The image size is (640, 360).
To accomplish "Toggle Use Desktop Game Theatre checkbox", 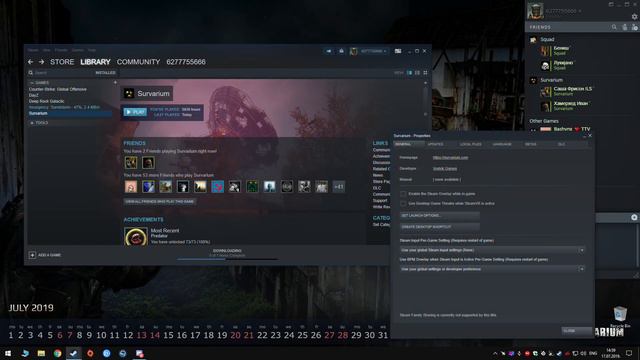I will click(x=403, y=203).
